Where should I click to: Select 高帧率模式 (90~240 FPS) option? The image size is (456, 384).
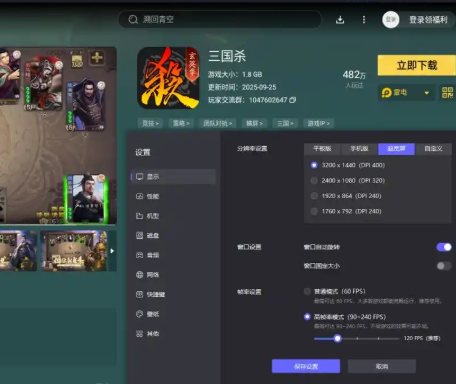coord(307,317)
